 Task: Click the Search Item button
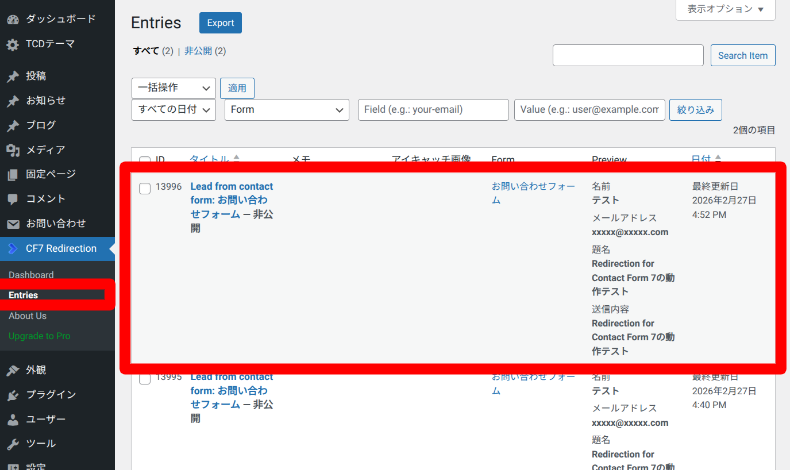coord(743,55)
